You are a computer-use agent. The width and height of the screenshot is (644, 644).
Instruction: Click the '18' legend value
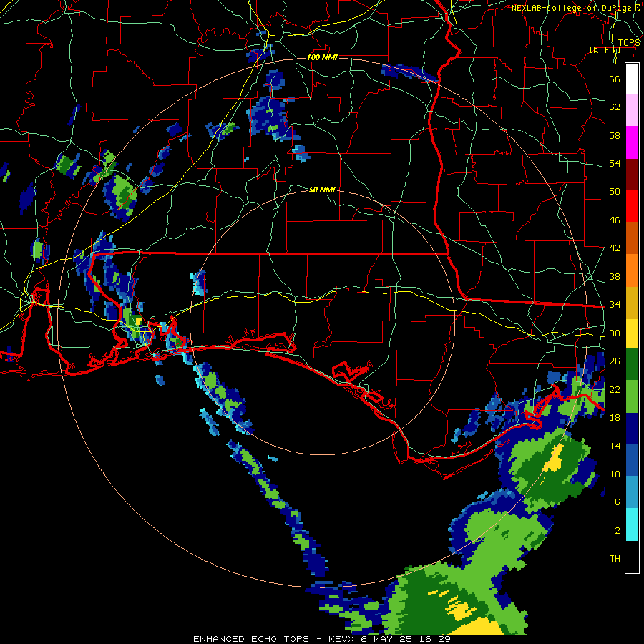[x=615, y=418]
